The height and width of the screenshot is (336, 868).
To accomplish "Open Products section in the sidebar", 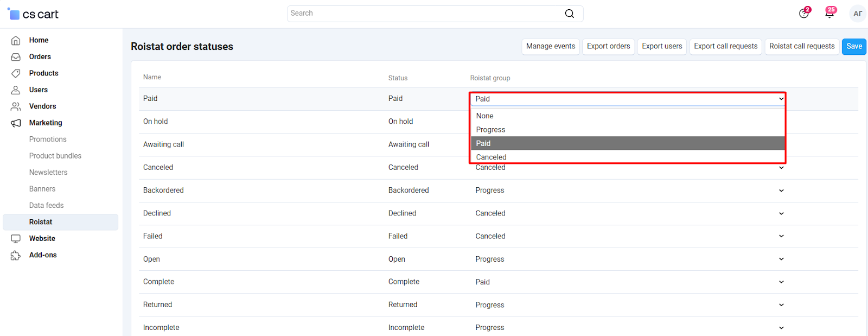I will click(44, 73).
